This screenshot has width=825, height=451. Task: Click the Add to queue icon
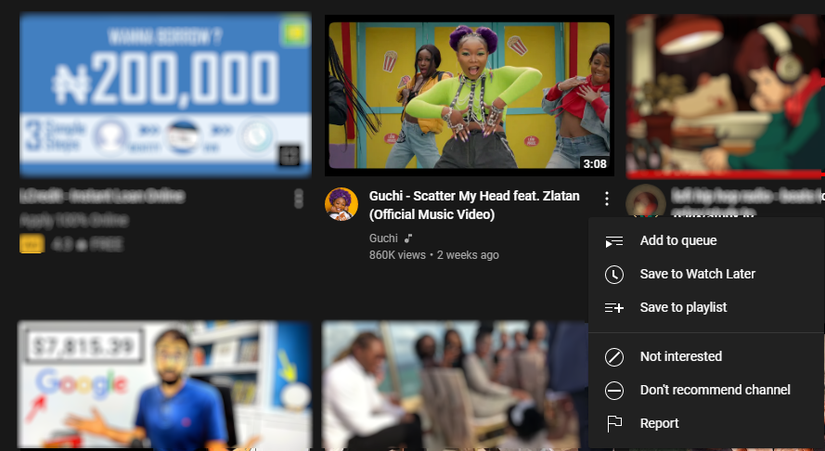coord(614,241)
